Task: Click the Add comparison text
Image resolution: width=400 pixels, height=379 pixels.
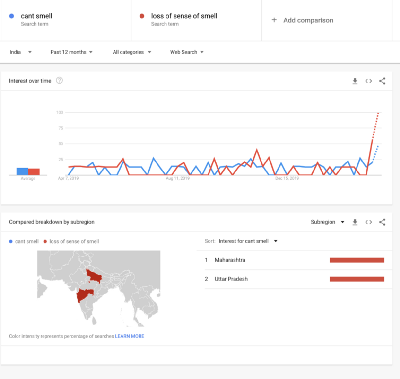Action: pyautogui.click(x=308, y=20)
